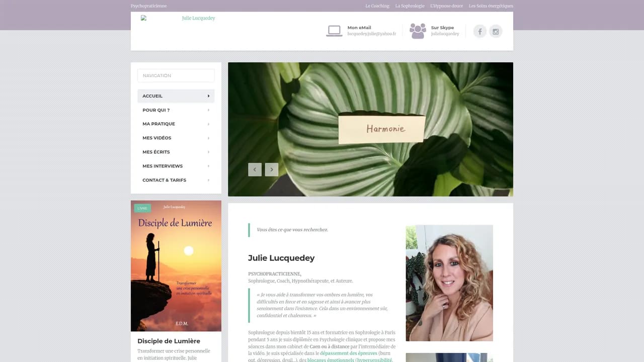Expand the Mes écrits submenu arrow
This screenshot has width=644, height=362.
point(208,152)
